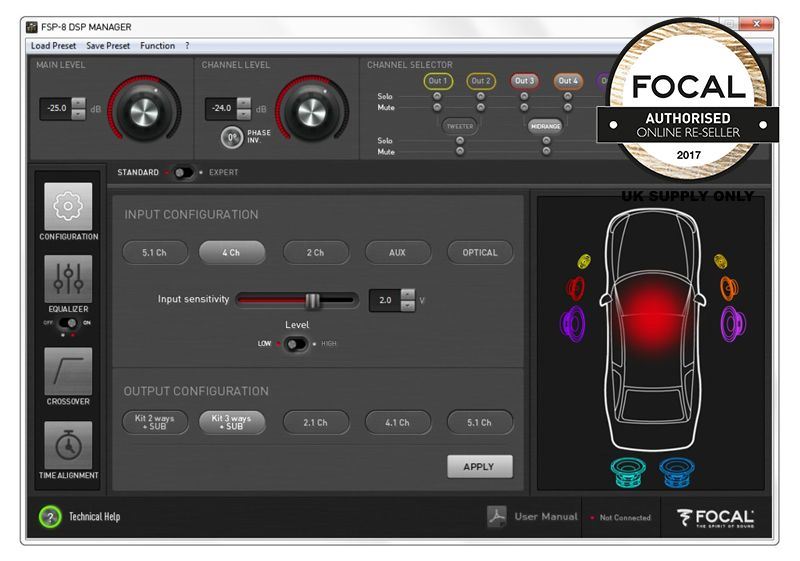The height and width of the screenshot is (561, 800).
Task: Select 2.1 Ch output configuration
Action: point(315,422)
